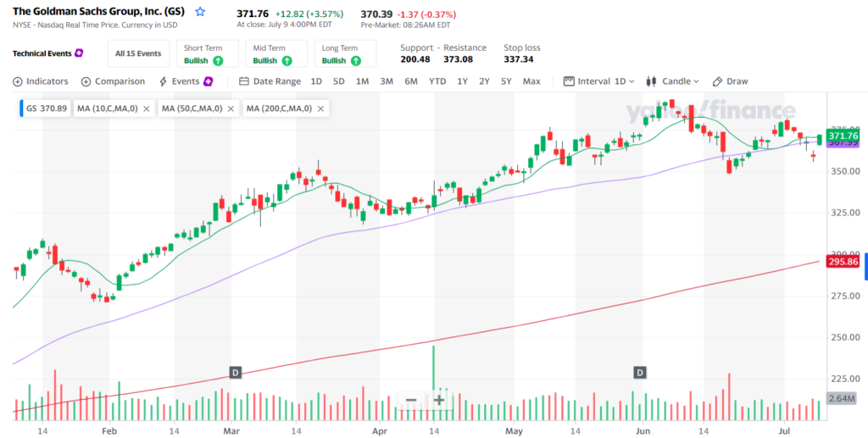Screen dimensions: 868x438
Task: Click the purple badge beside Events
Action: [x=209, y=81]
